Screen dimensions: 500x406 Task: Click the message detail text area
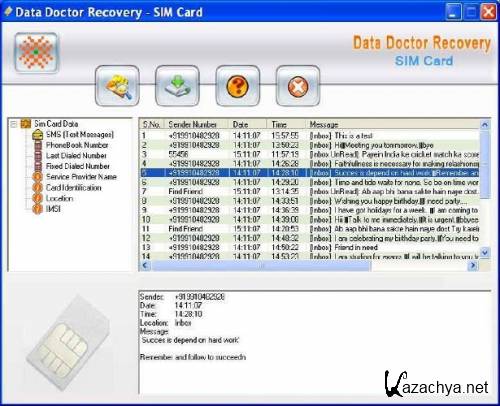tap(315, 342)
